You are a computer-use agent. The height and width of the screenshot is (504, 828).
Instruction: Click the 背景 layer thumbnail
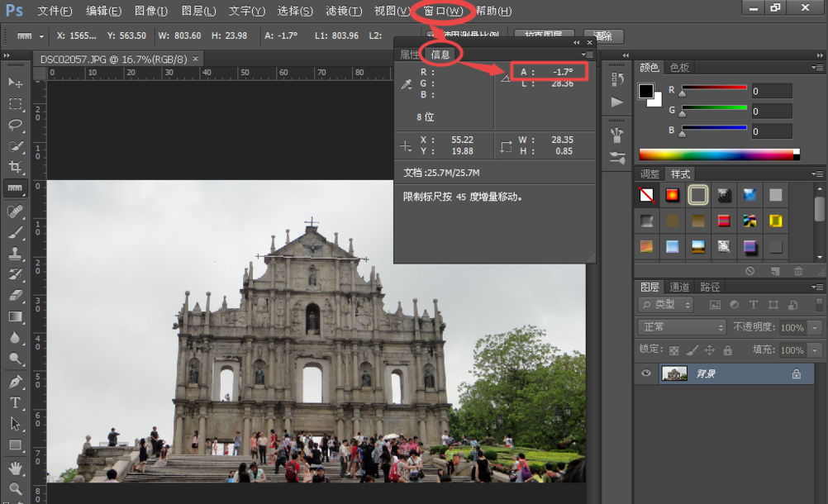[x=674, y=373]
